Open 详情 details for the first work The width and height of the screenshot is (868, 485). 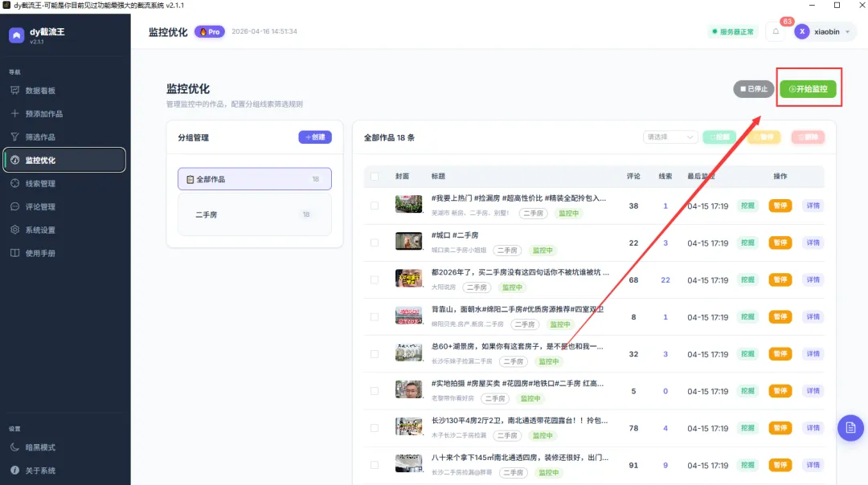[812, 206]
